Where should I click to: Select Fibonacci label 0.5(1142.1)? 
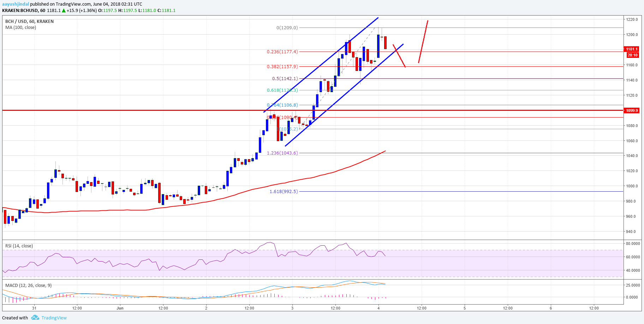[x=285, y=78]
